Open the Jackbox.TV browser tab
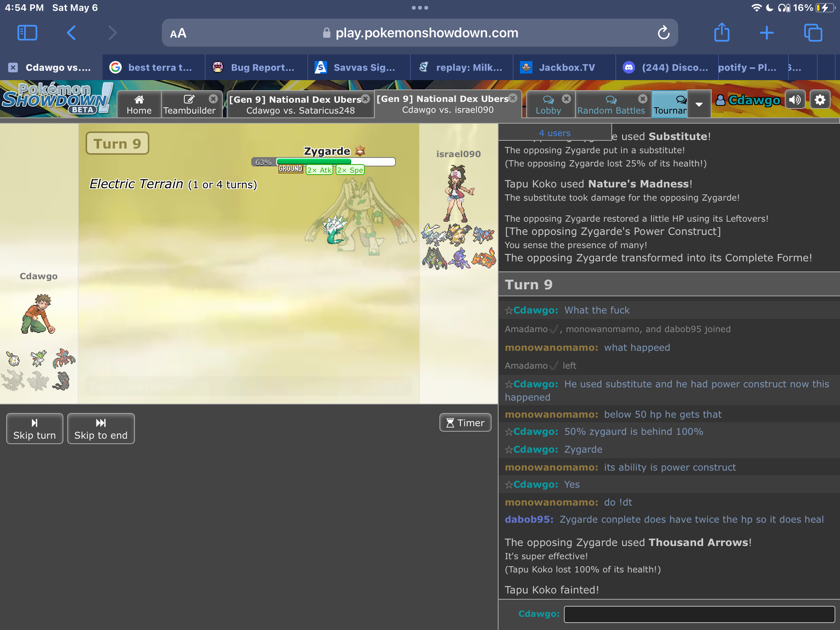 565,67
